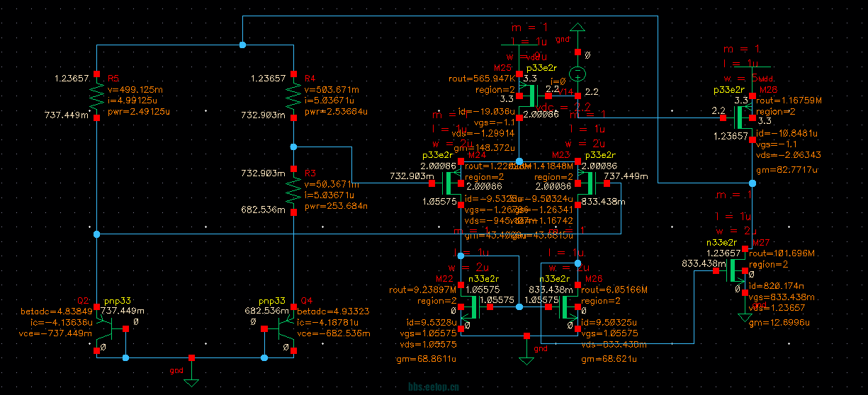Click the v=50.3671m annotation on R3
The height and width of the screenshot is (395, 868).
[x=332, y=184]
